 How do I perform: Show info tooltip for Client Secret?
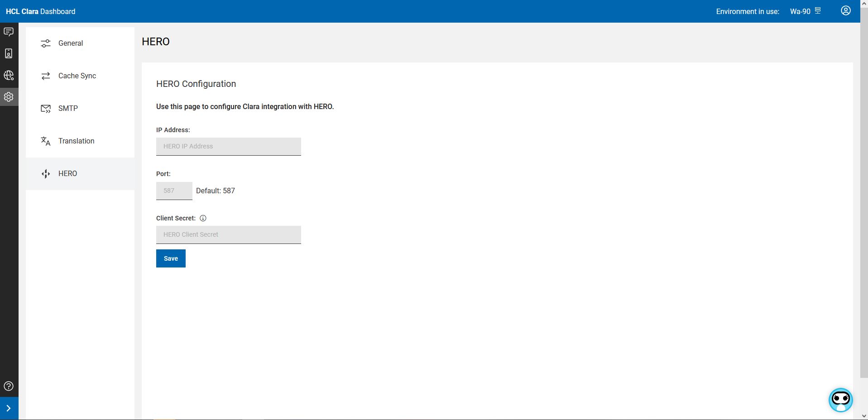[203, 218]
